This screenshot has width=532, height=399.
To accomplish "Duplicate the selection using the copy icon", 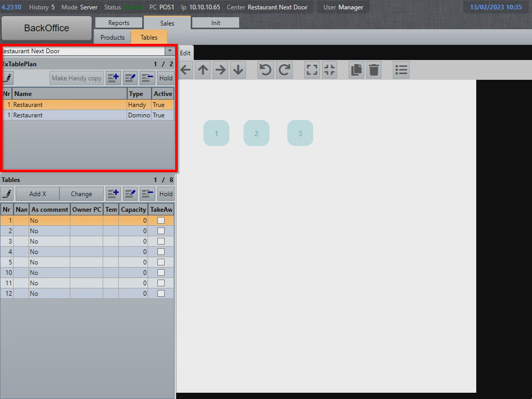I will tap(356, 69).
